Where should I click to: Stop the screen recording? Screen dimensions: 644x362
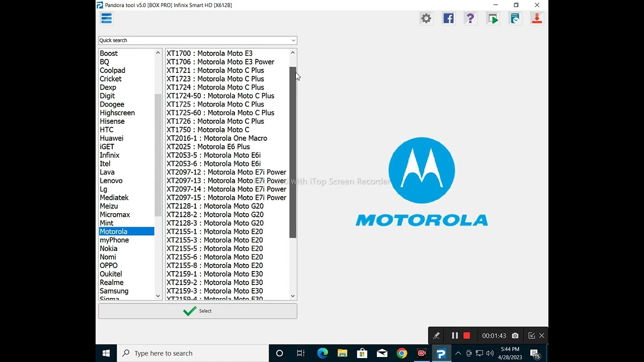467,335
